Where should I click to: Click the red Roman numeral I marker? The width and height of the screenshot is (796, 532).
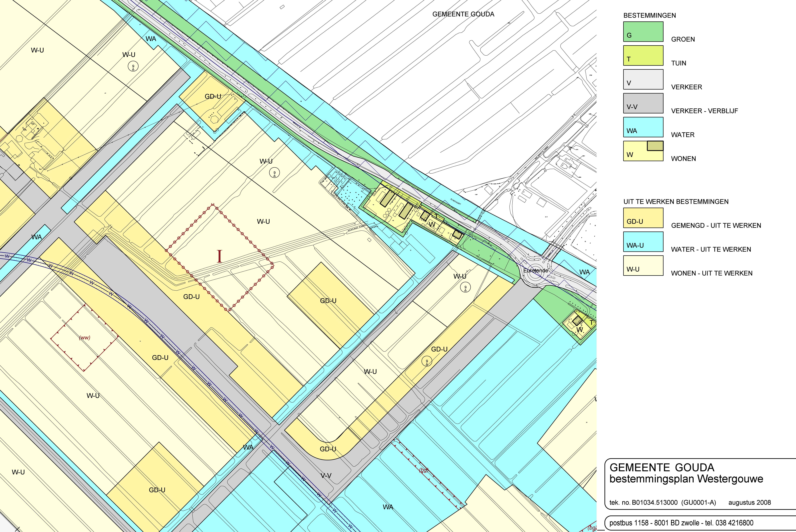(220, 256)
